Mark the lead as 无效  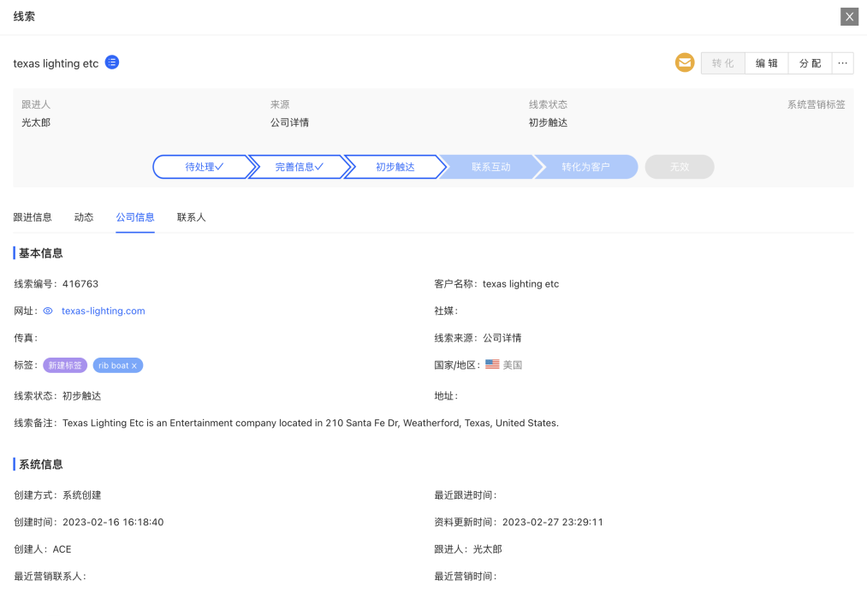[x=679, y=167]
